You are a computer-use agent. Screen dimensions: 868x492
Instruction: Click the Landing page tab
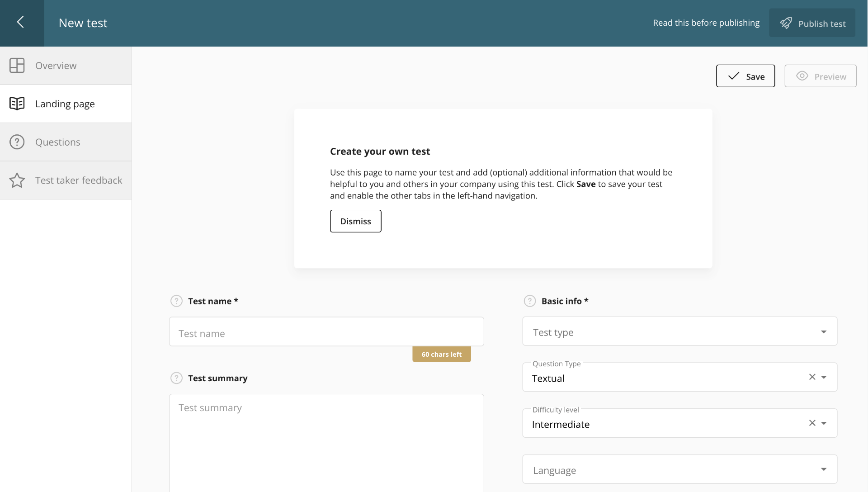click(65, 103)
